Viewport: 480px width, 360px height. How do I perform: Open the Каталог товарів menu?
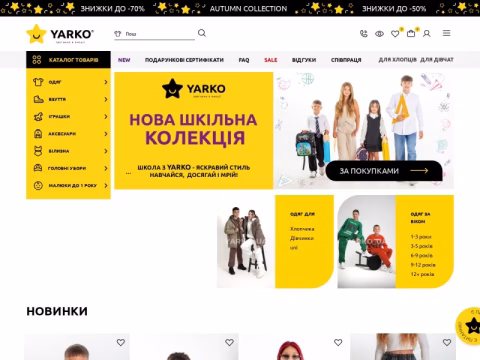pyautogui.click(x=68, y=60)
